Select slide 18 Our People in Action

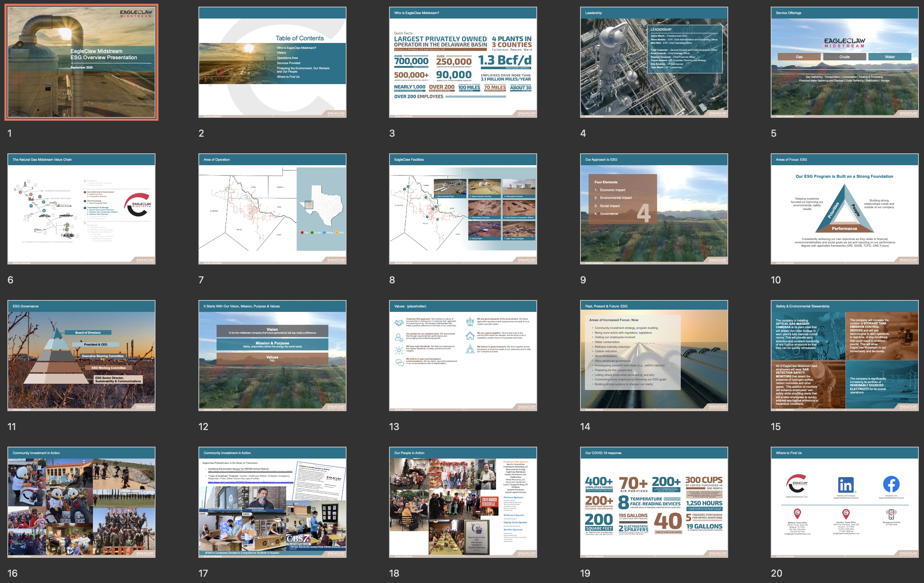pyautogui.click(x=463, y=502)
